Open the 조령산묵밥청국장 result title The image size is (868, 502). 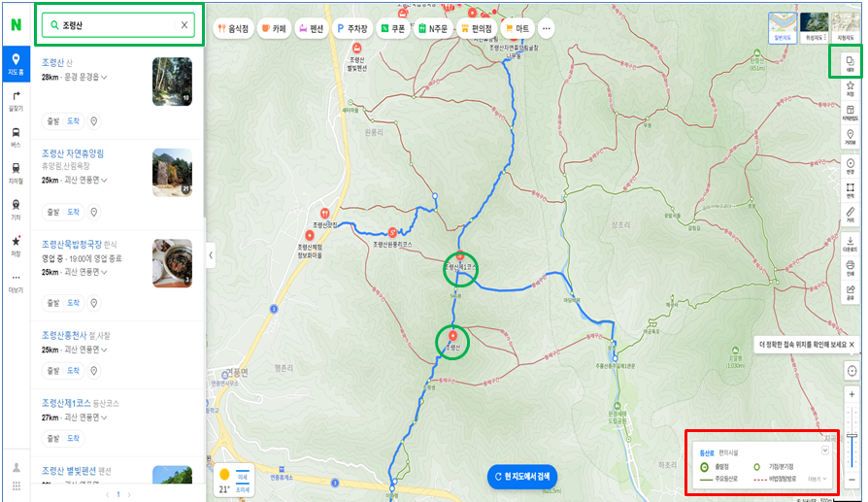click(72, 244)
